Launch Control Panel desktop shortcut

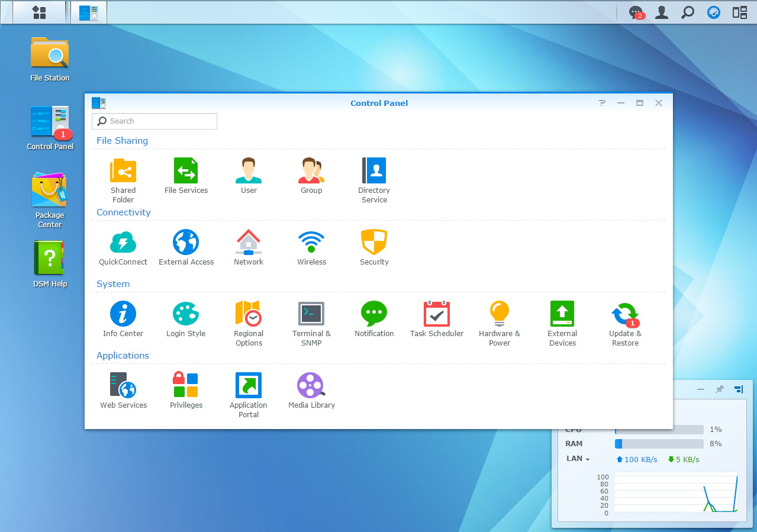[50, 122]
